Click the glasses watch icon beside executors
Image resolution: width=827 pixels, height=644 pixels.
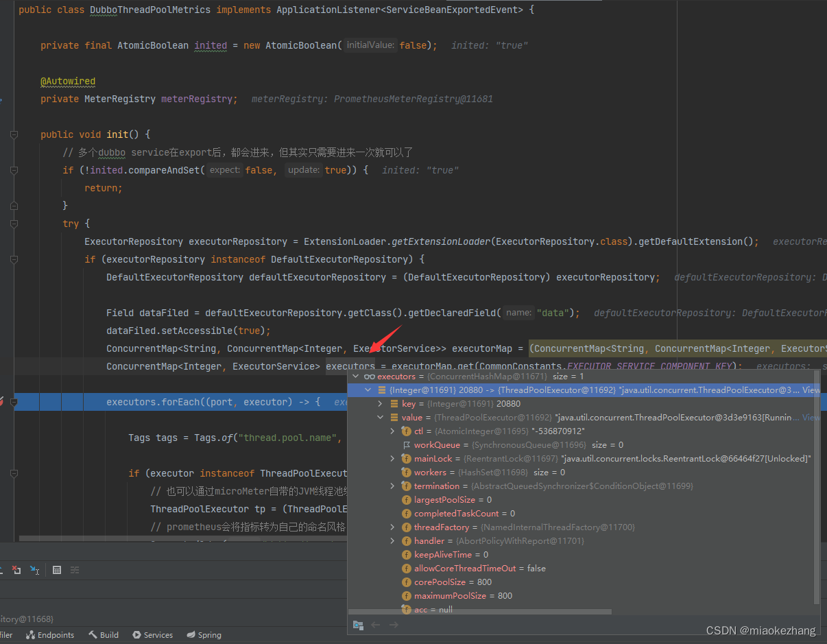click(x=369, y=377)
